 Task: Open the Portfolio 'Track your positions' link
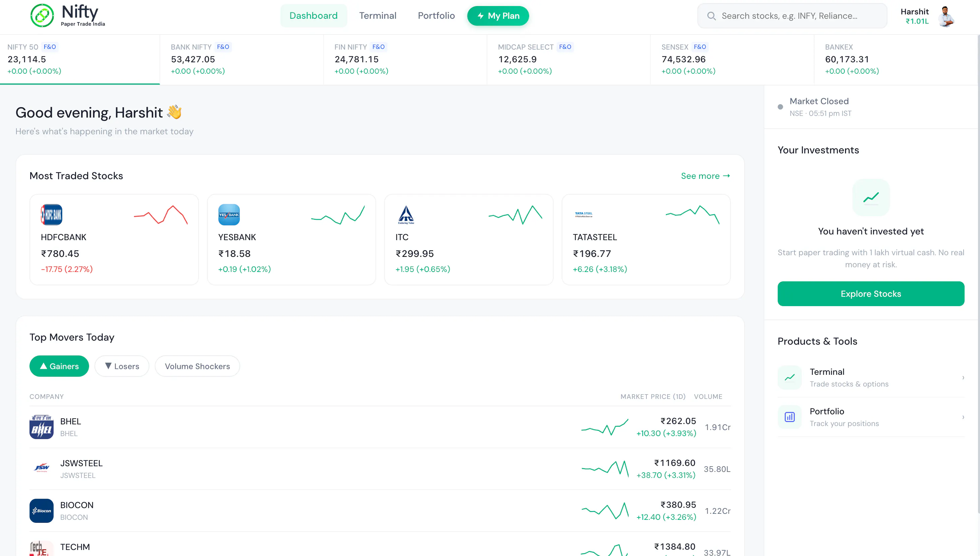pos(871,417)
